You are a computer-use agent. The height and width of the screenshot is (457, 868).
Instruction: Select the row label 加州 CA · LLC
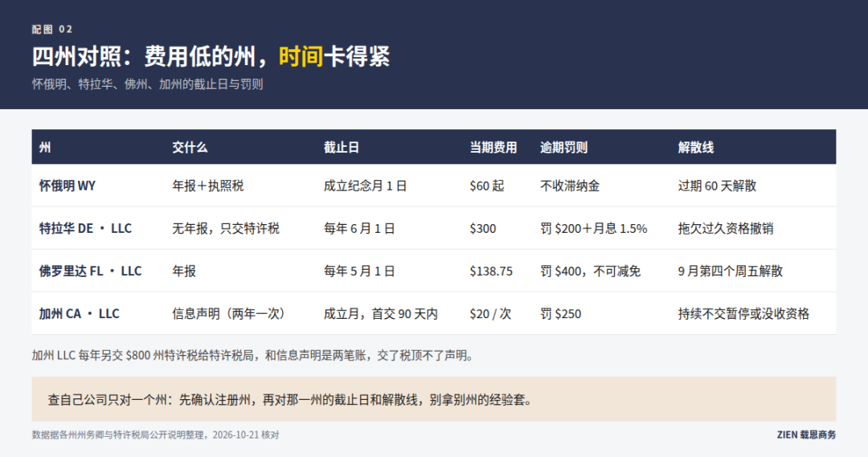coord(79,314)
